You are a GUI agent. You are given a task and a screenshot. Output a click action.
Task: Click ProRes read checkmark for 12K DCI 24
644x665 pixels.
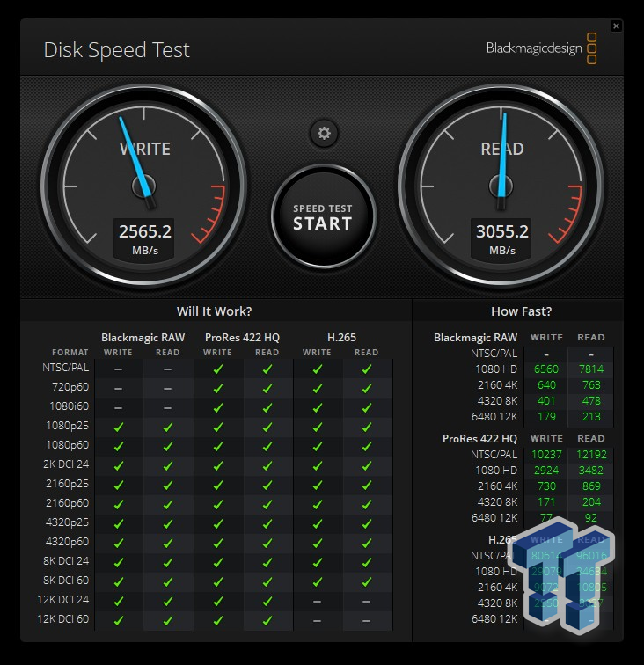coord(267,601)
